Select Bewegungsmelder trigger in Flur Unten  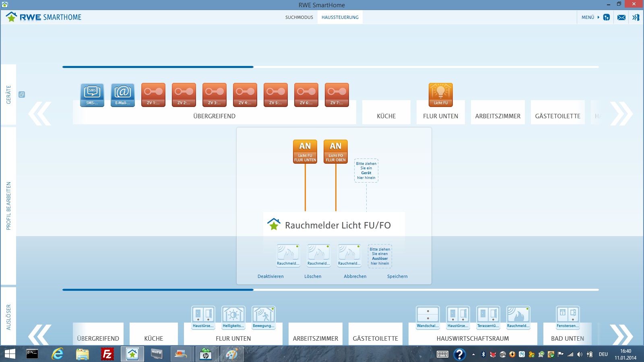[x=264, y=318]
